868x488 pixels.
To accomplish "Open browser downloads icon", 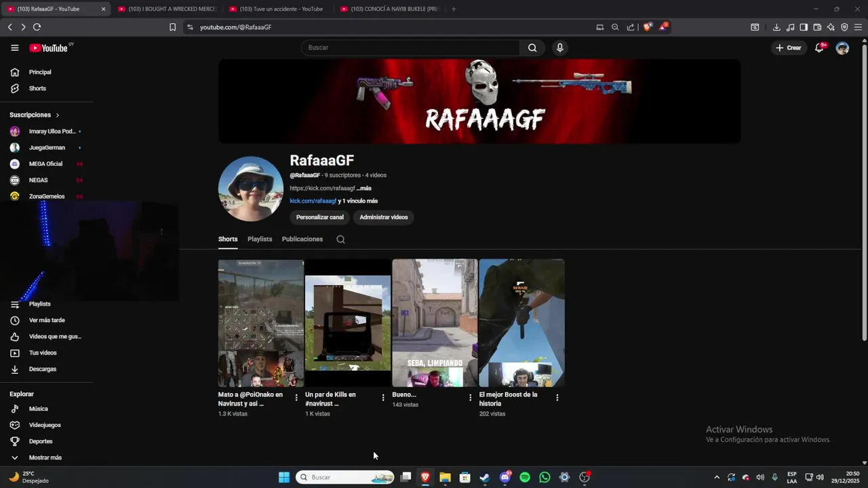I will click(776, 27).
